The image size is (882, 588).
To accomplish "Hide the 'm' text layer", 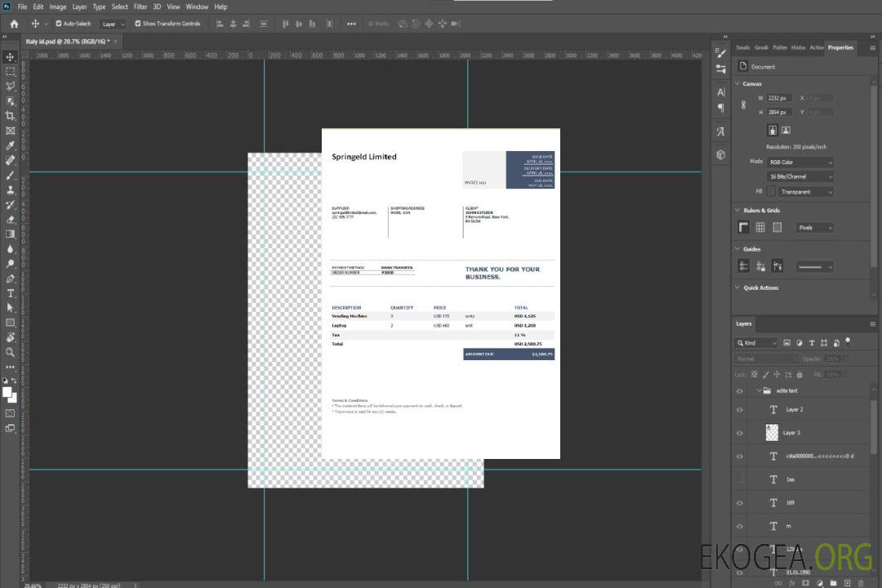I will coord(740,527).
